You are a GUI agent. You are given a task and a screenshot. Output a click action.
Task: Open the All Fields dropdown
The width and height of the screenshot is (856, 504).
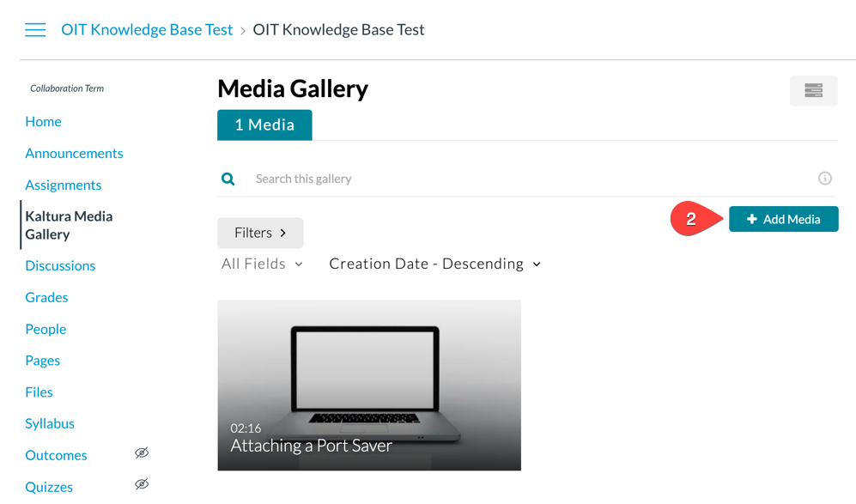click(x=261, y=264)
